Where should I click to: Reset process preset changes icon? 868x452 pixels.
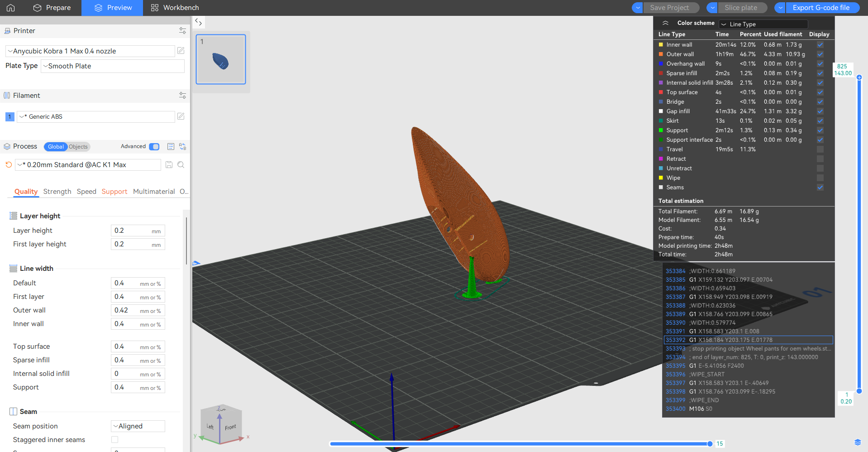(x=9, y=165)
